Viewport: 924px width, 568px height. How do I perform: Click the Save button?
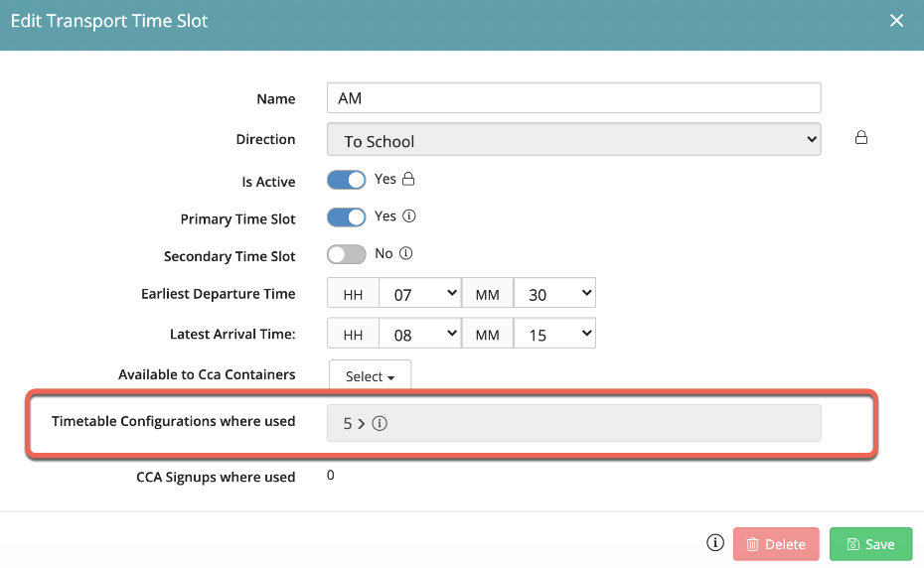[x=870, y=544]
